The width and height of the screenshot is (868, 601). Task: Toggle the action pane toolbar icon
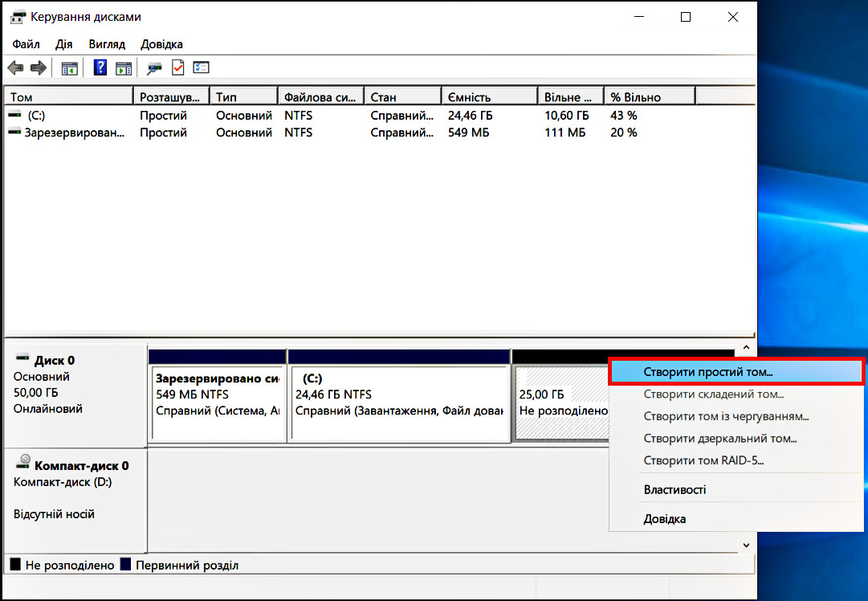pyautogui.click(x=124, y=68)
